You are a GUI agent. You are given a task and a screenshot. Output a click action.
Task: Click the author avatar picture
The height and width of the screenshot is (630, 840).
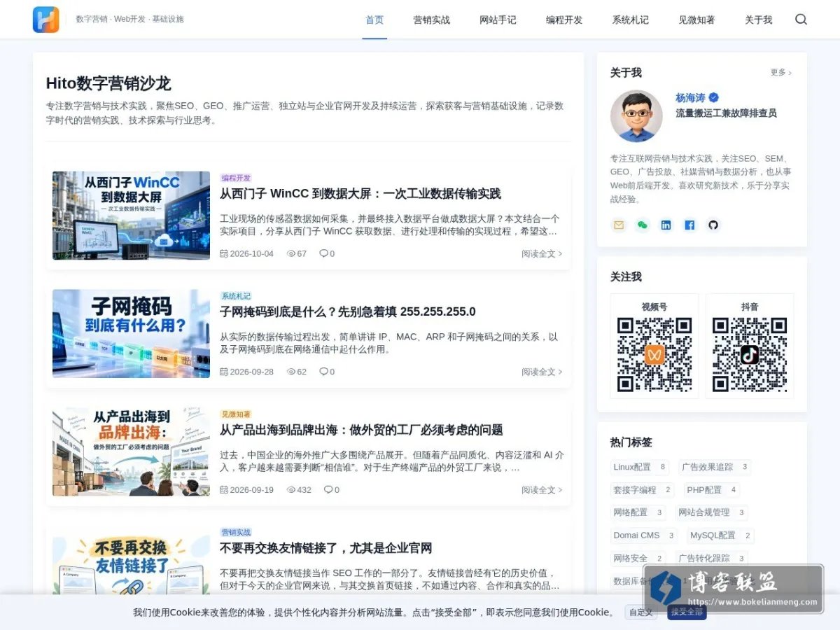pos(636,115)
